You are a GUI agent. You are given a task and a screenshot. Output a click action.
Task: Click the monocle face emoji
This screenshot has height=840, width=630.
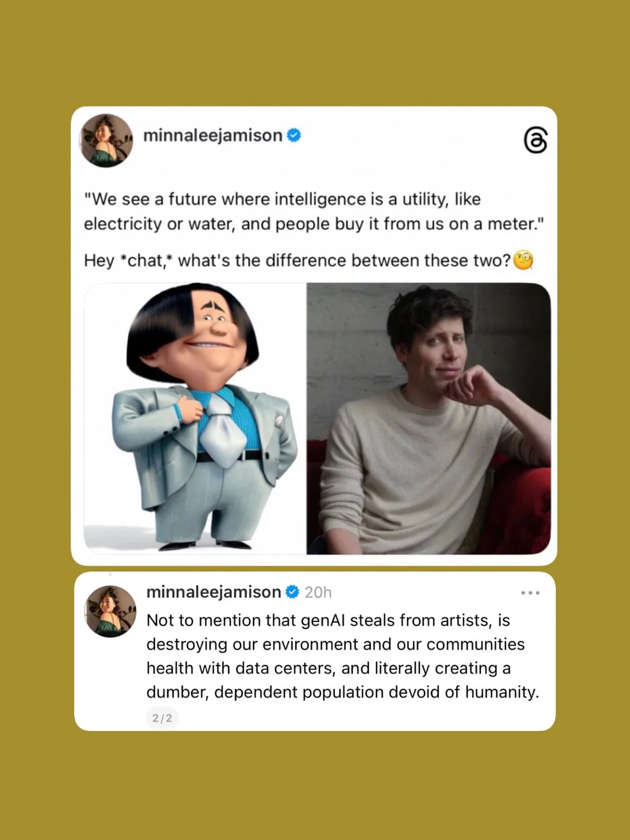(523, 260)
